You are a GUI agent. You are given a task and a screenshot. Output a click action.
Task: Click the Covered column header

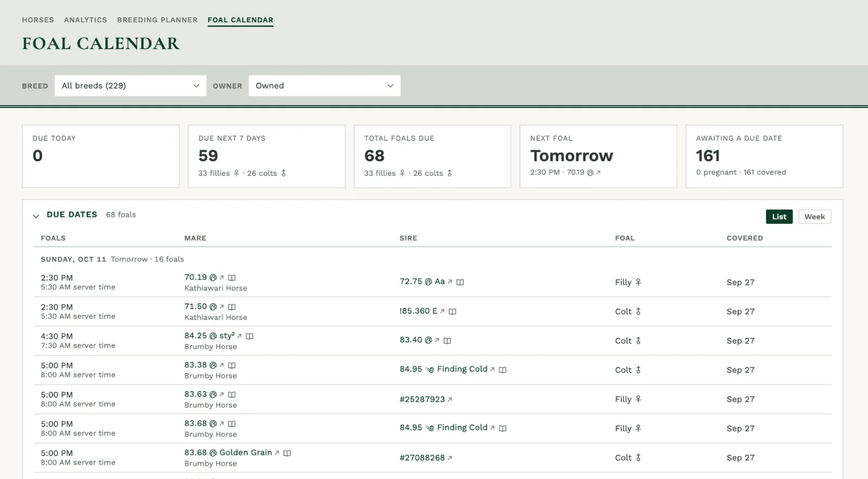(745, 238)
